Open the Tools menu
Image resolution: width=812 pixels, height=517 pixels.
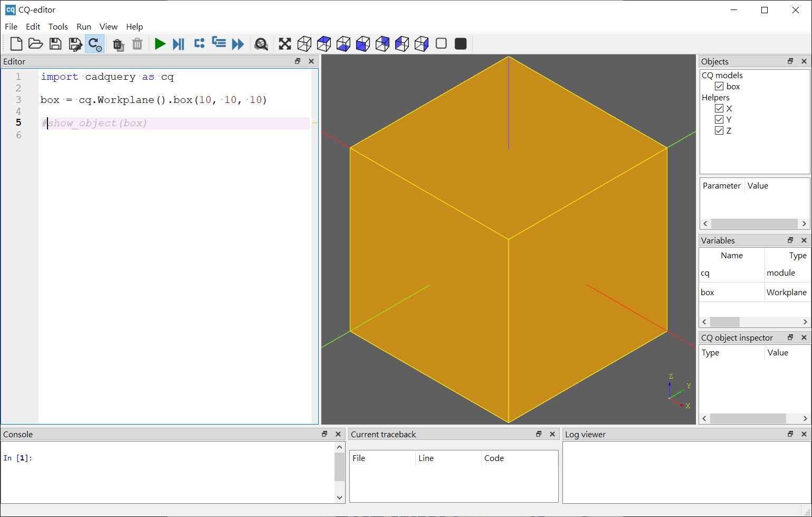pos(58,26)
